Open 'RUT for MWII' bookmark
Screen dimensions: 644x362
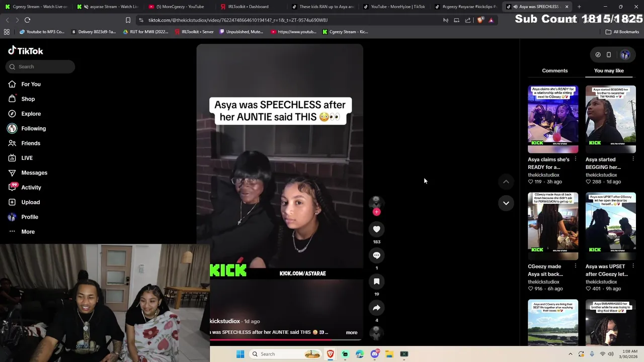coord(145,32)
